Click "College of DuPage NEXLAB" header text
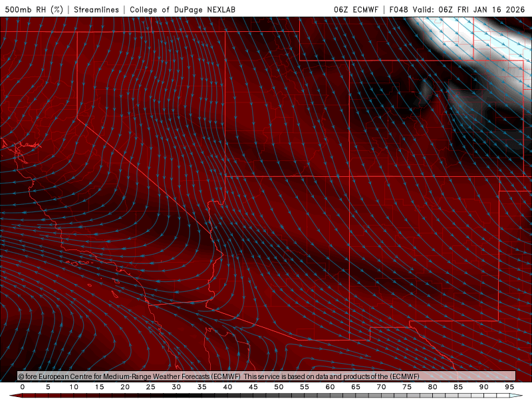Viewport: 532px width, 399px height. [182, 9]
